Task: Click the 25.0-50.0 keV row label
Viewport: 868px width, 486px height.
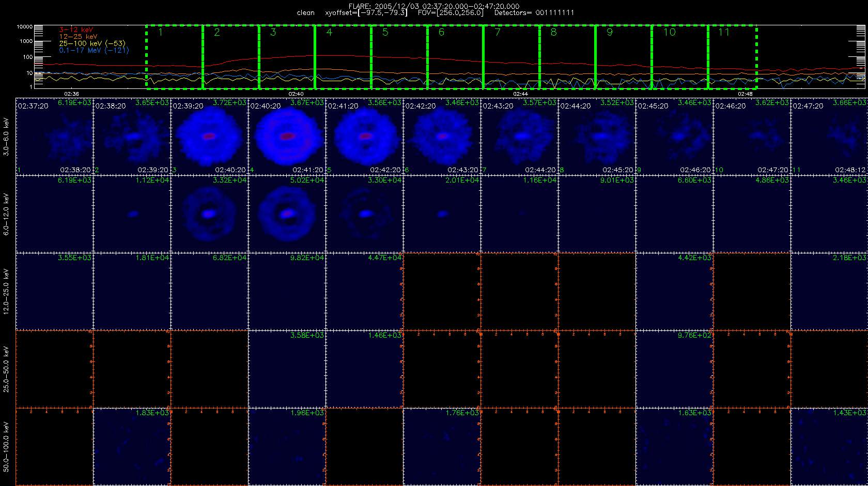Action: point(6,369)
